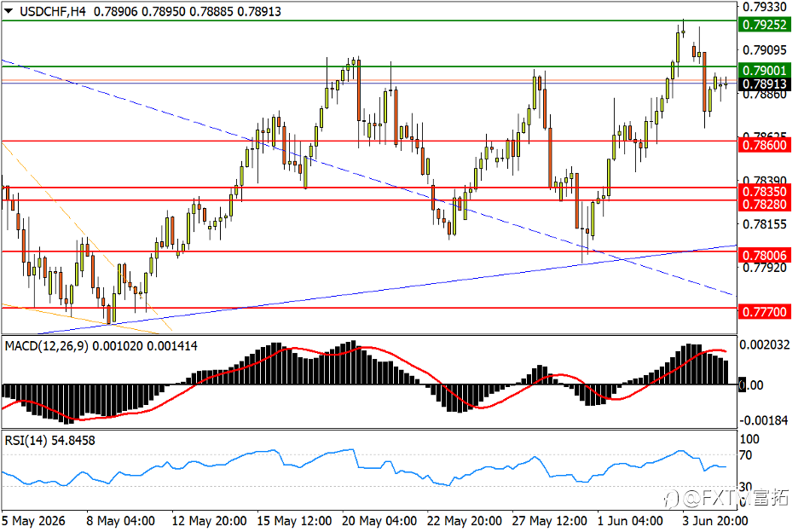798x532 pixels.
Task: Click the 0.79095 price scale value
Action: pyautogui.click(x=765, y=50)
